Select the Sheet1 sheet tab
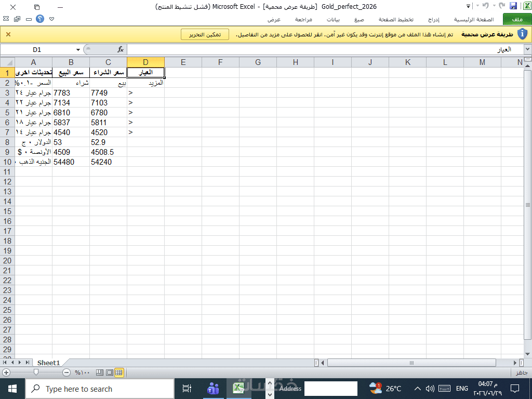Viewport: 532px width, 399px height. [48, 363]
